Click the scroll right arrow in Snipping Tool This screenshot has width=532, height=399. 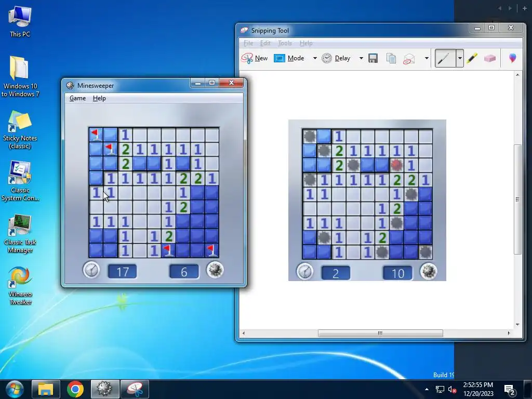coord(509,333)
